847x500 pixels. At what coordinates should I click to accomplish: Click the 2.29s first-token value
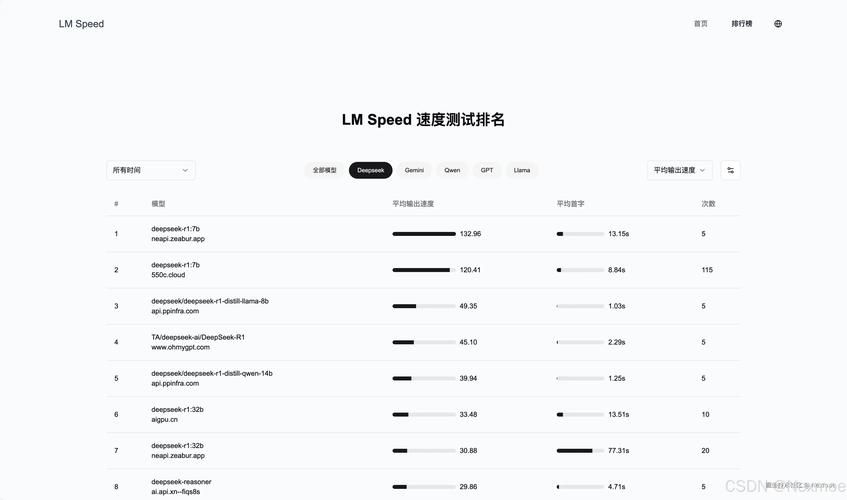pos(616,342)
